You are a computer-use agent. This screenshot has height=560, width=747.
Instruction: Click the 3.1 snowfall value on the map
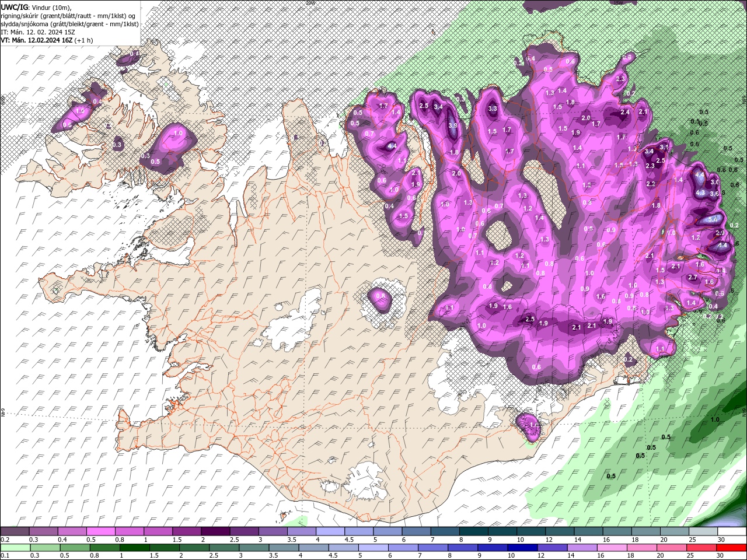664,147
